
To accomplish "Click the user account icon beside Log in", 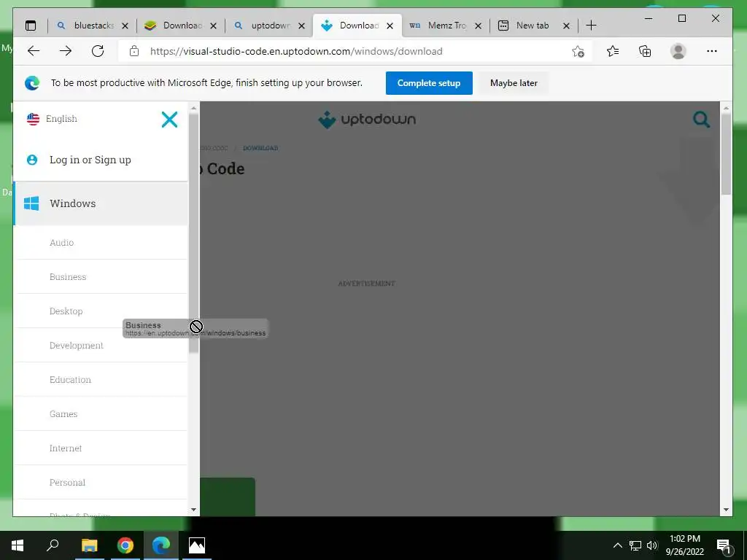I will coord(32,160).
